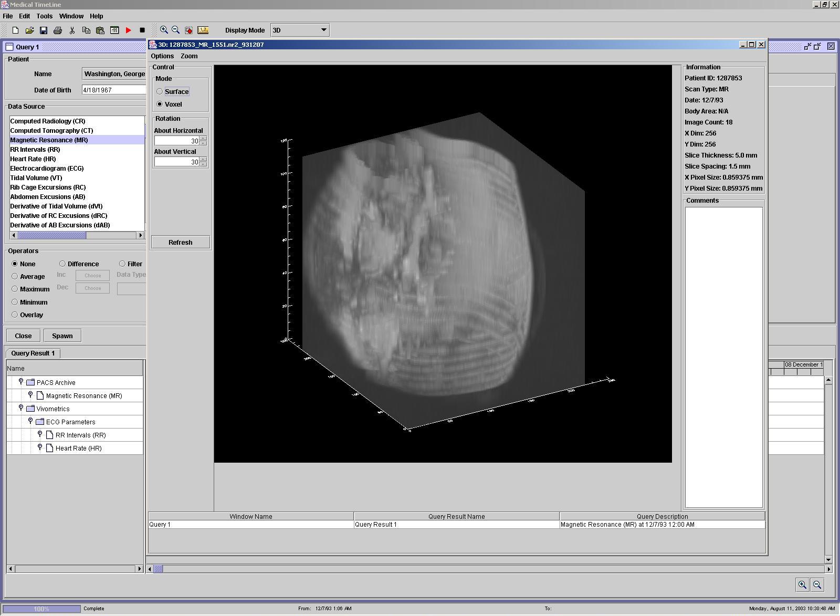Image resolution: width=840 pixels, height=616 pixels.
Task: Open the Window menu
Action: point(71,16)
